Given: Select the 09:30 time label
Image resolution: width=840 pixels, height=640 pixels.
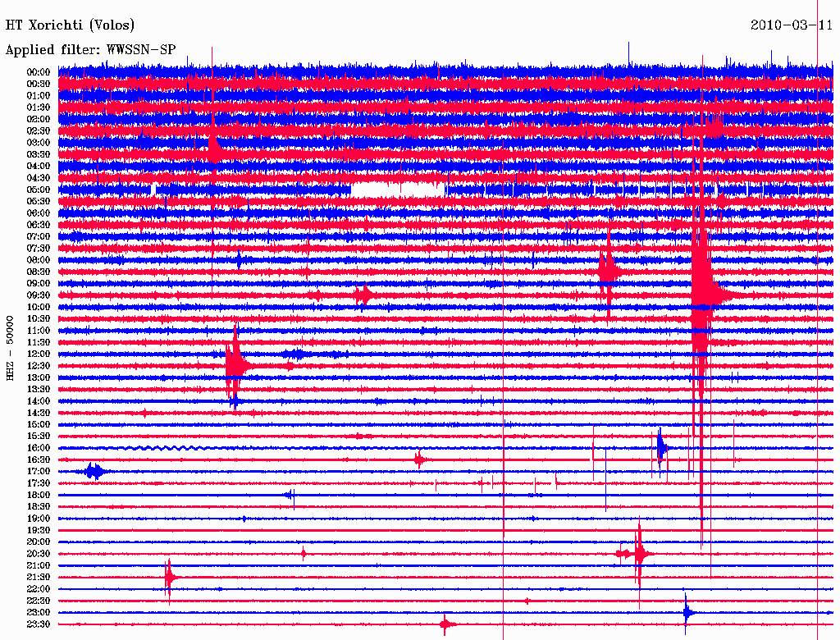Looking at the screenshot, I should pos(39,295).
